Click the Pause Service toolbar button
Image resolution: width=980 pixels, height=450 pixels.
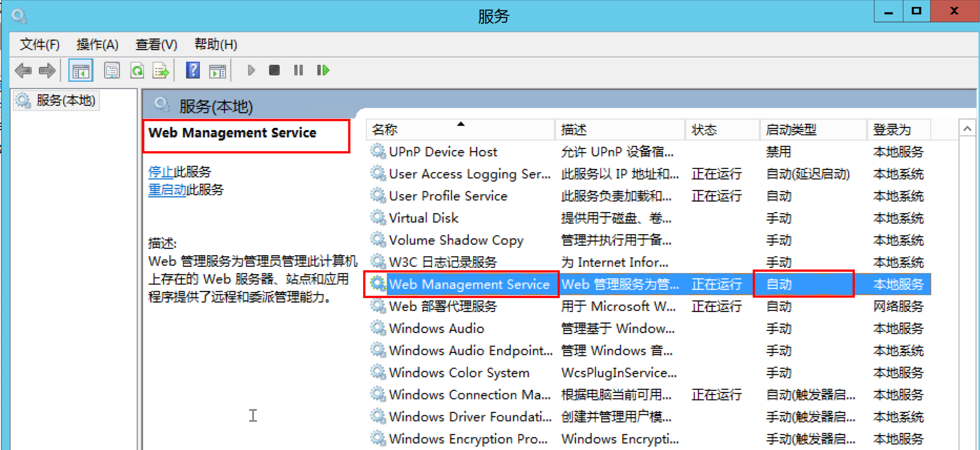click(x=298, y=71)
